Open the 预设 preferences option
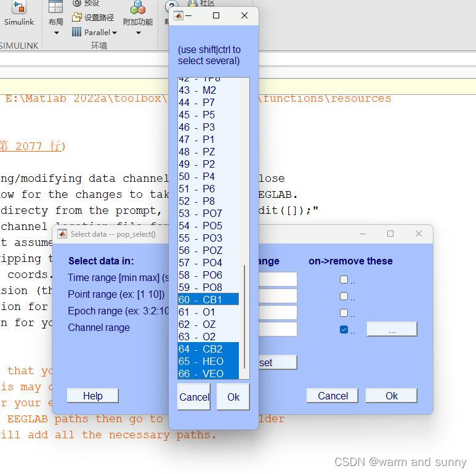The height and width of the screenshot is (474, 476). tap(86, 3)
